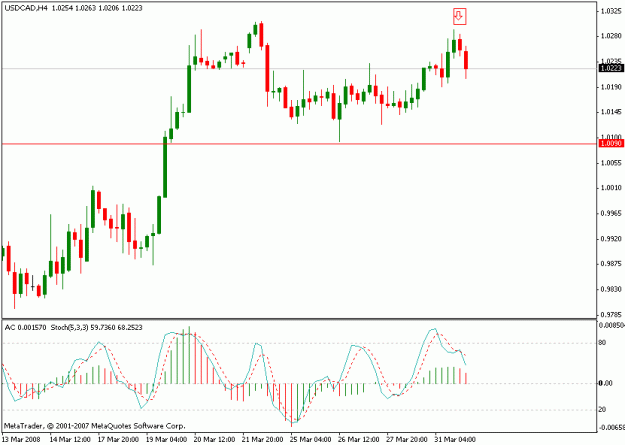Click the 0.9875 price scale label
This screenshot has height=445, width=625.
[611, 264]
